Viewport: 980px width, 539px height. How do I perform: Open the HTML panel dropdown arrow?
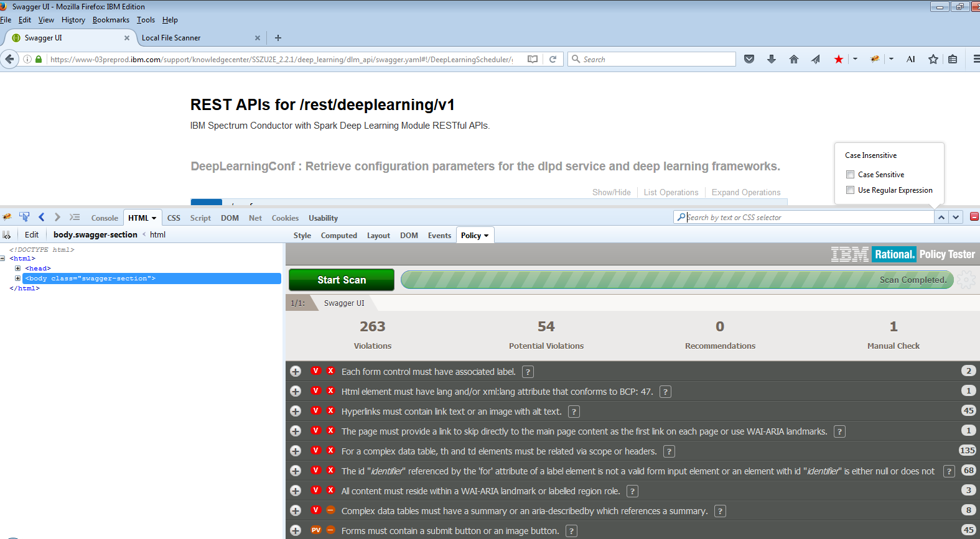(154, 218)
